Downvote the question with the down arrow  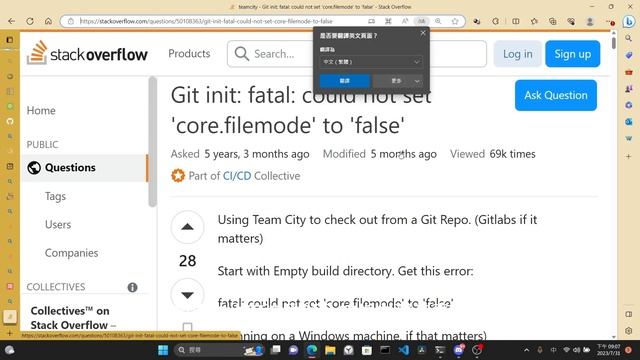(187, 295)
